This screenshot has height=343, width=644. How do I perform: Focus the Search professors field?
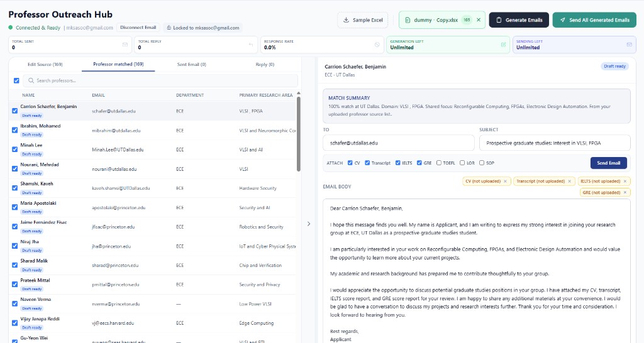[x=160, y=80]
